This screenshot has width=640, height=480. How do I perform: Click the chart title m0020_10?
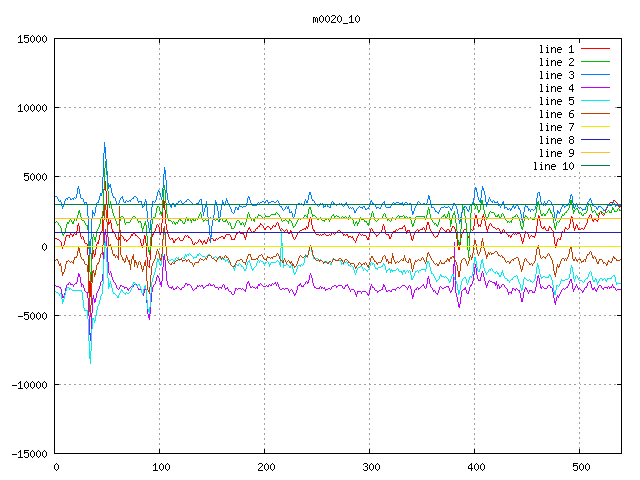[x=332, y=19]
